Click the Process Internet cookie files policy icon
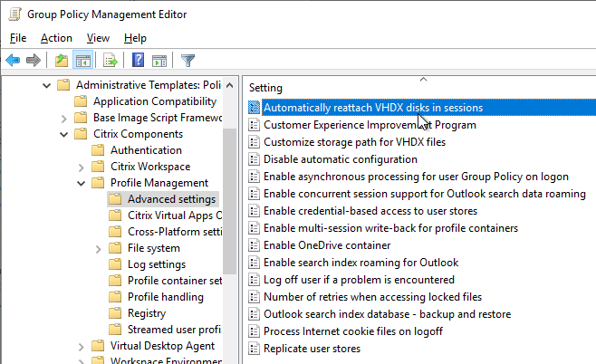The width and height of the screenshot is (596, 364). (x=254, y=331)
